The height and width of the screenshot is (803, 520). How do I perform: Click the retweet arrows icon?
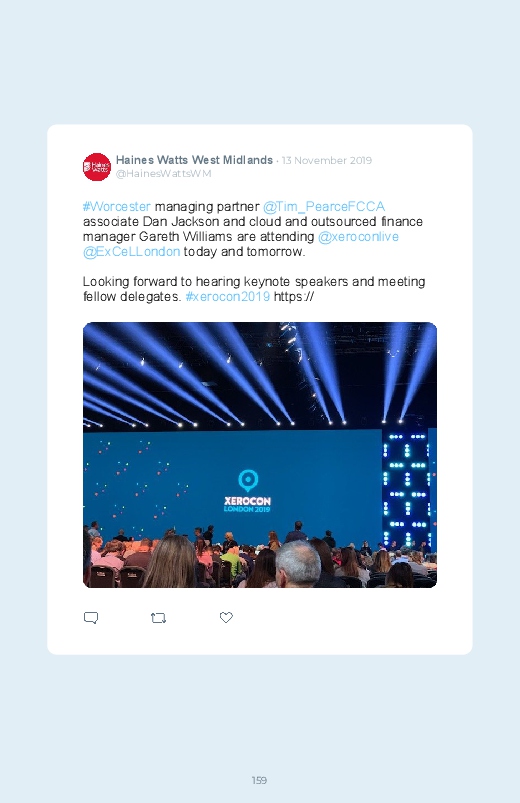click(158, 618)
